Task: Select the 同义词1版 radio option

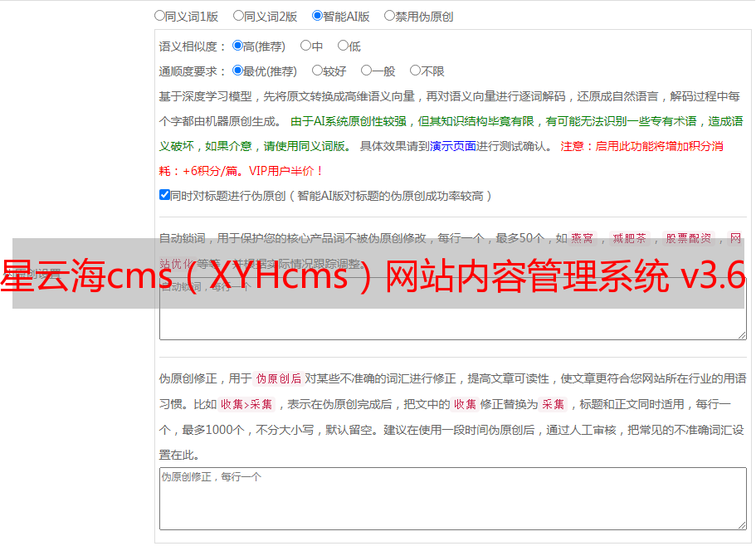Action: [x=159, y=16]
